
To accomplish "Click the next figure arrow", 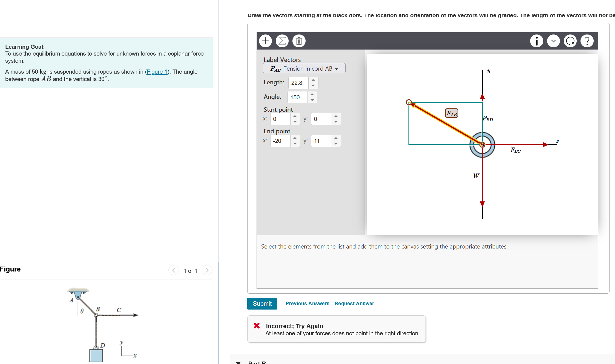I will (x=207, y=270).
